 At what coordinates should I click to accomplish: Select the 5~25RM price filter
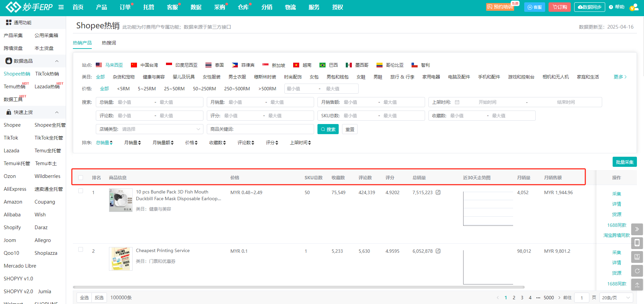[147, 89]
